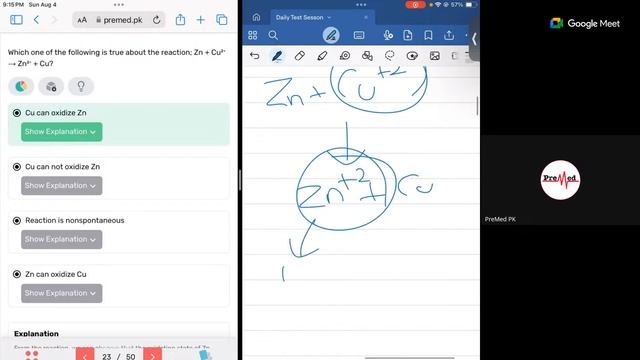Click the PreMed PK participant name
Viewport: 640px width, 360px height.
click(500, 219)
